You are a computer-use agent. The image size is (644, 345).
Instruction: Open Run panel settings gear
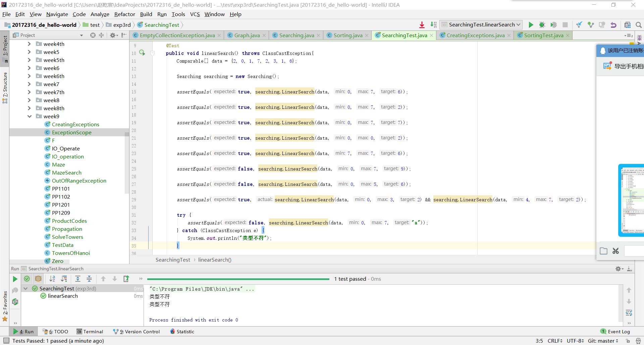[x=619, y=269]
